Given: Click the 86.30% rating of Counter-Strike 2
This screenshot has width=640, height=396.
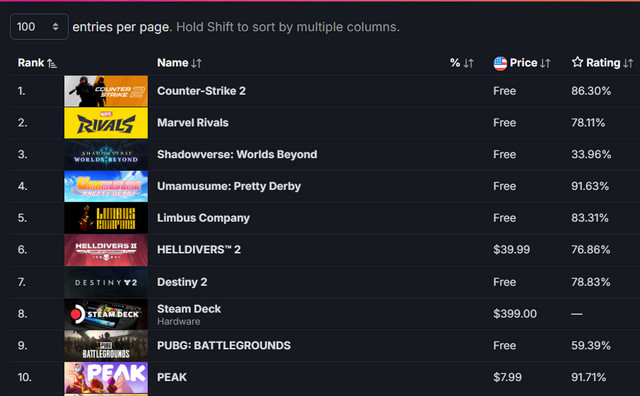Looking at the screenshot, I should (x=591, y=91).
